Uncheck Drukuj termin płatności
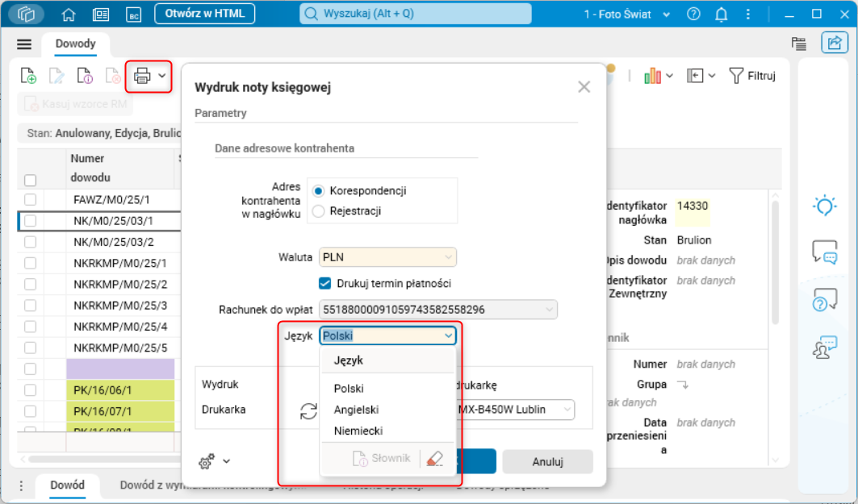The height and width of the screenshot is (504, 858). [324, 283]
